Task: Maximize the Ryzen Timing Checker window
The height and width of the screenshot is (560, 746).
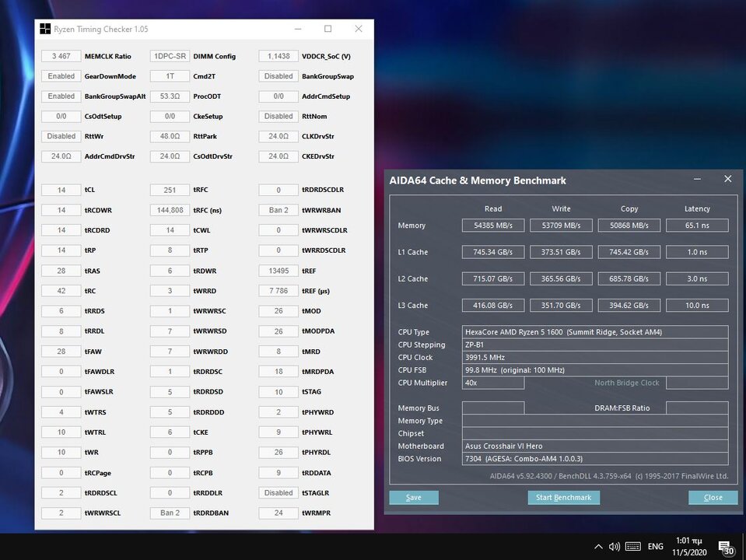Action: (327, 29)
